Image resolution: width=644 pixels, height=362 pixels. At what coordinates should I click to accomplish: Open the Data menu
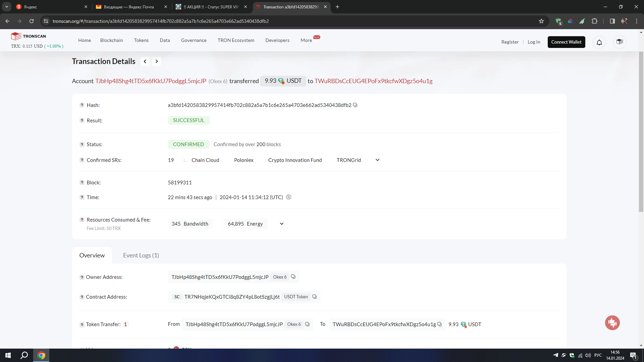point(165,40)
